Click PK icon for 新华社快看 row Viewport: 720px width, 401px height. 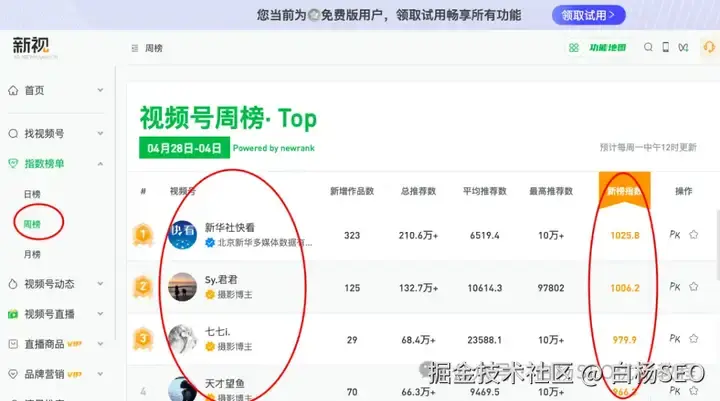coord(675,235)
